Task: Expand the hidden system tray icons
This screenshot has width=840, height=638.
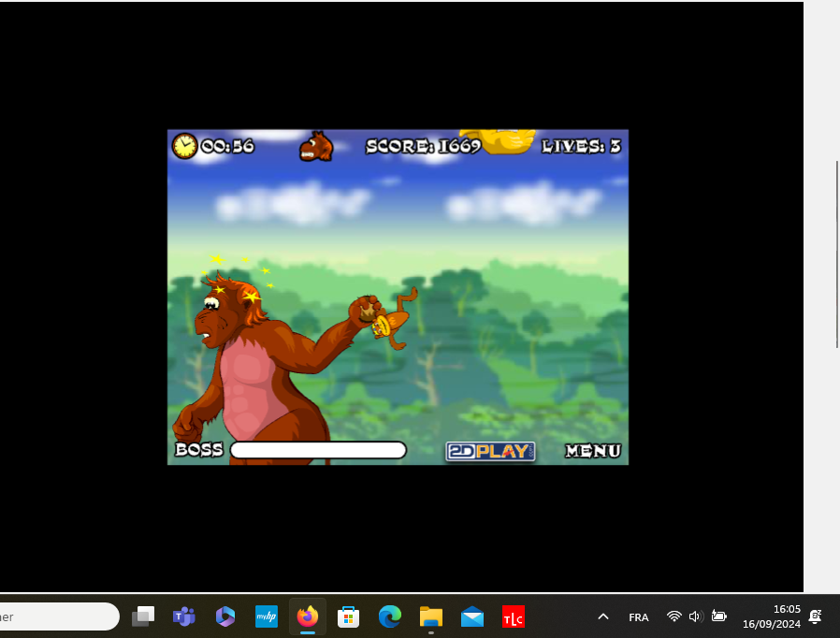Action: pyautogui.click(x=603, y=616)
